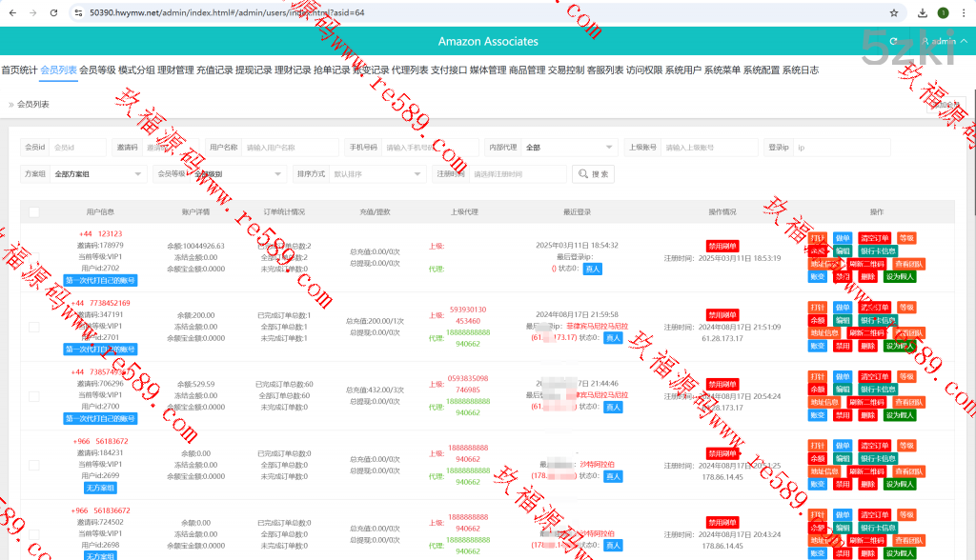Open the browser three-dot menu

(964, 13)
